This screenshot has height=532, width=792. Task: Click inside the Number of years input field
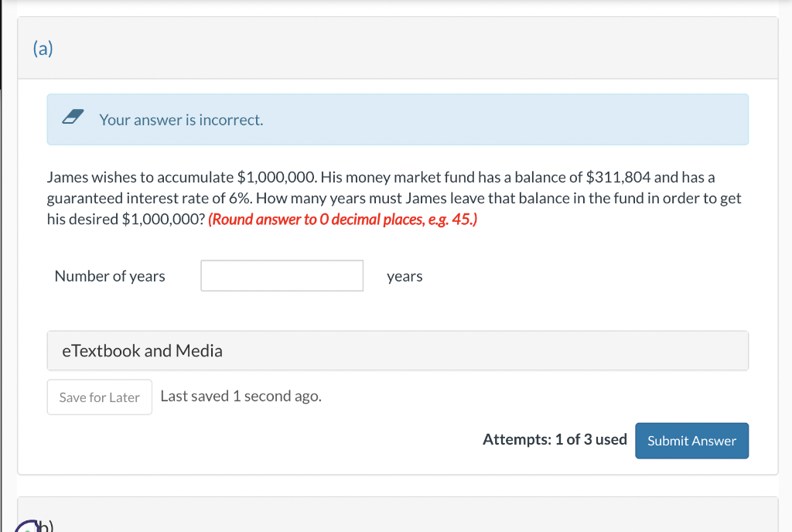point(282,275)
